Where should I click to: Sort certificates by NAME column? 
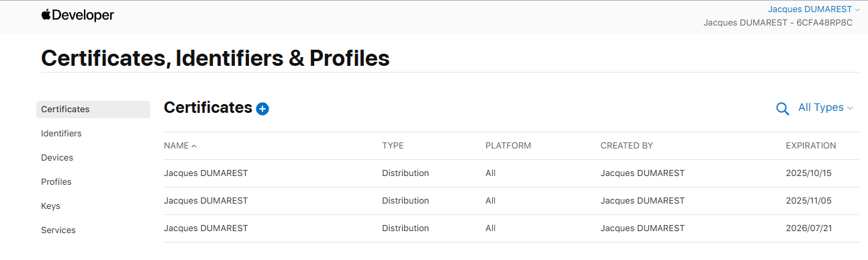(x=180, y=146)
